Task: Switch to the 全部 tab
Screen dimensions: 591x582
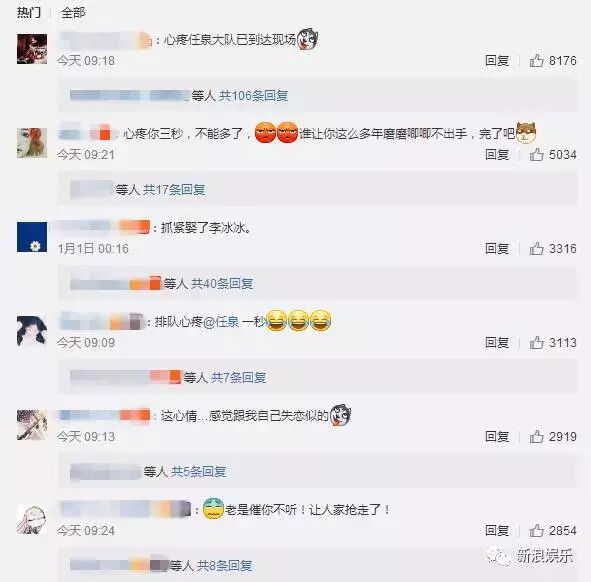Action: (73, 12)
